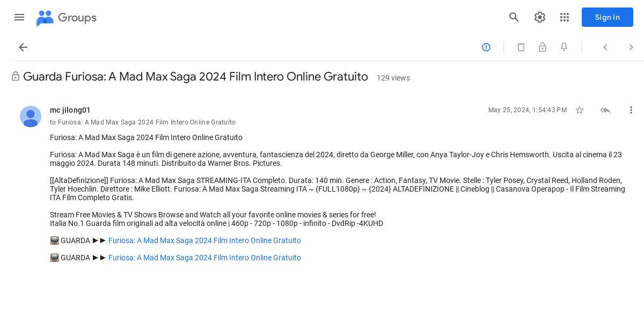Click the first TV emoji before GUARDA
The width and height of the screenshot is (644, 322).
pyautogui.click(x=54, y=240)
